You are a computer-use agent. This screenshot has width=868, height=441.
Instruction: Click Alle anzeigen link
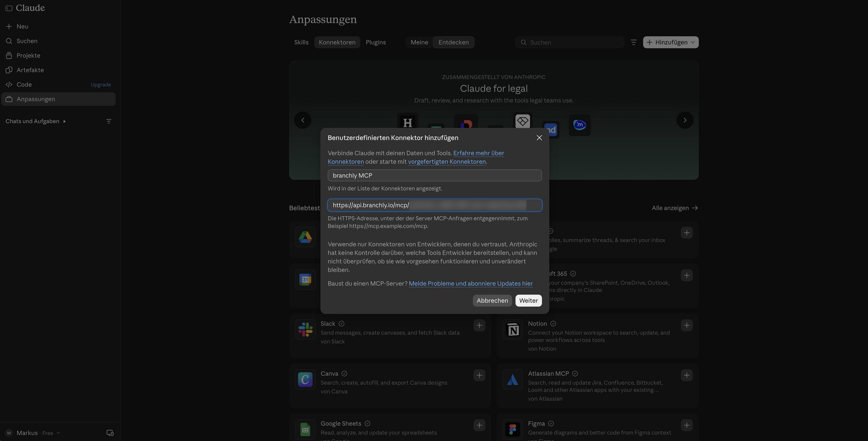click(675, 208)
